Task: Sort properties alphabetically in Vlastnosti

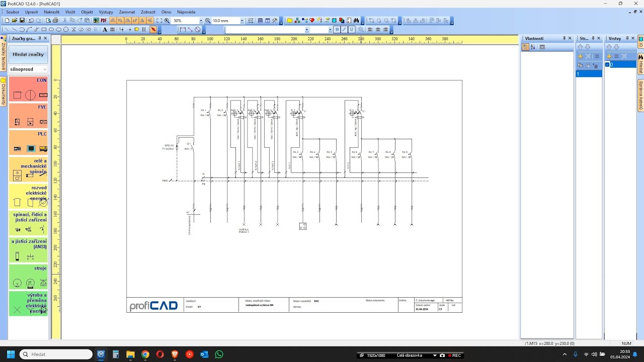Action: [x=533, y=47]
